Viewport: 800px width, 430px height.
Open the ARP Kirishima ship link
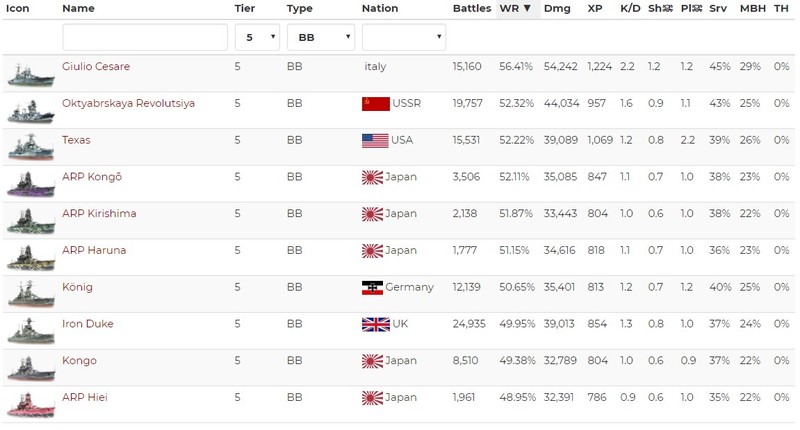point(99,214)
